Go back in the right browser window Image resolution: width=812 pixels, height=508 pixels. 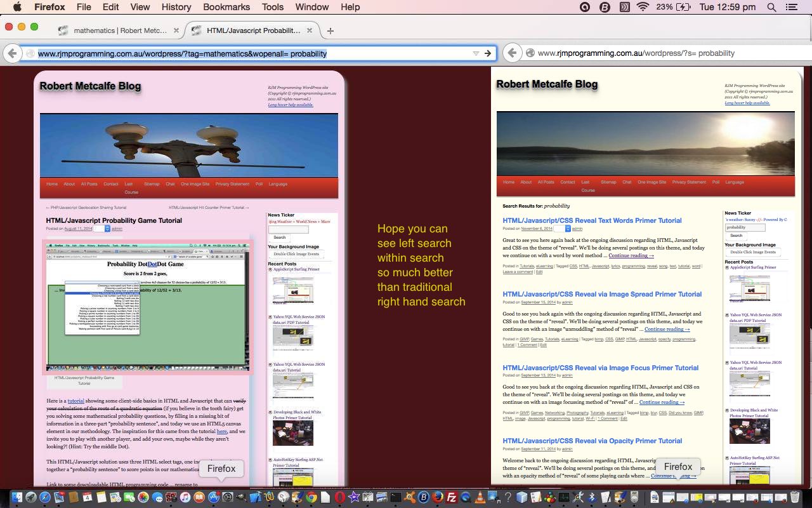click(x=512, y=53)
